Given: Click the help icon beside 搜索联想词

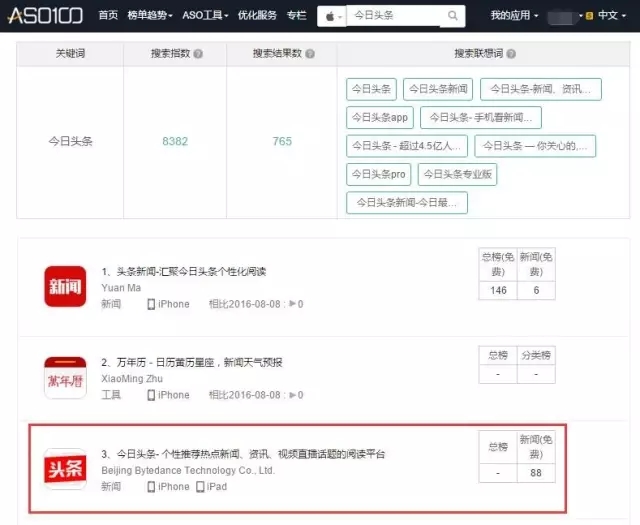Looking at the screenshot, I should (x=511, y=54).
